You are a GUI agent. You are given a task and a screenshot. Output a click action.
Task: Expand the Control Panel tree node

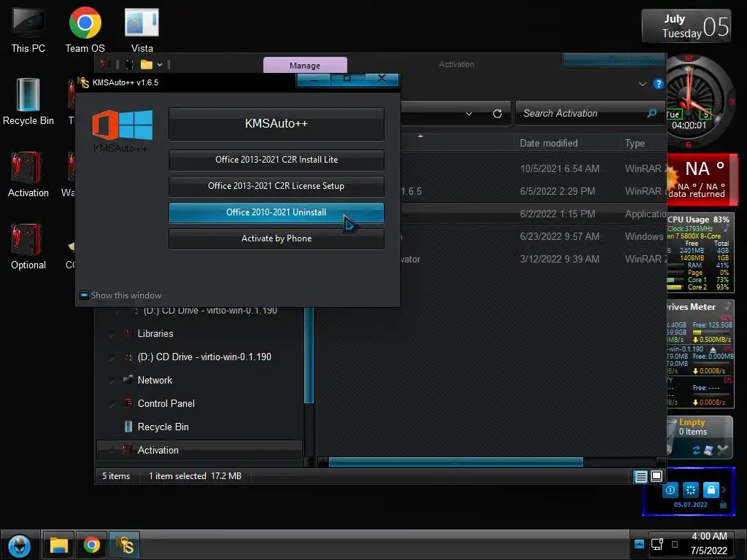pos(112,404)
